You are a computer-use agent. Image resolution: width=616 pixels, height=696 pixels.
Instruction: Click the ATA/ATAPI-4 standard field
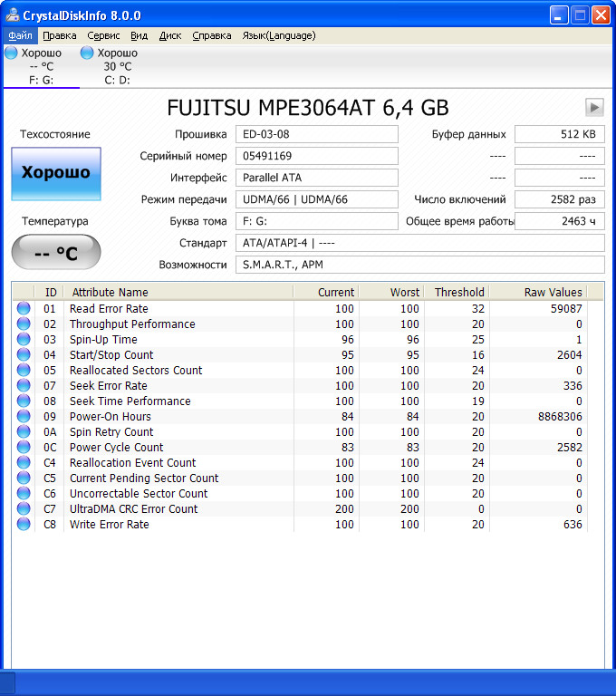(419, 243)
